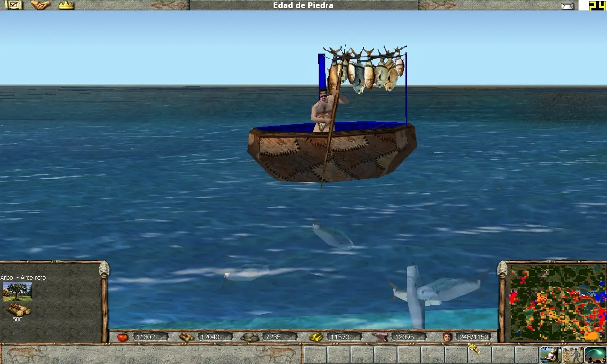This screenshot has height=364, width=607.
Task: Click the population count 248/1150
Action: (474, 337)
